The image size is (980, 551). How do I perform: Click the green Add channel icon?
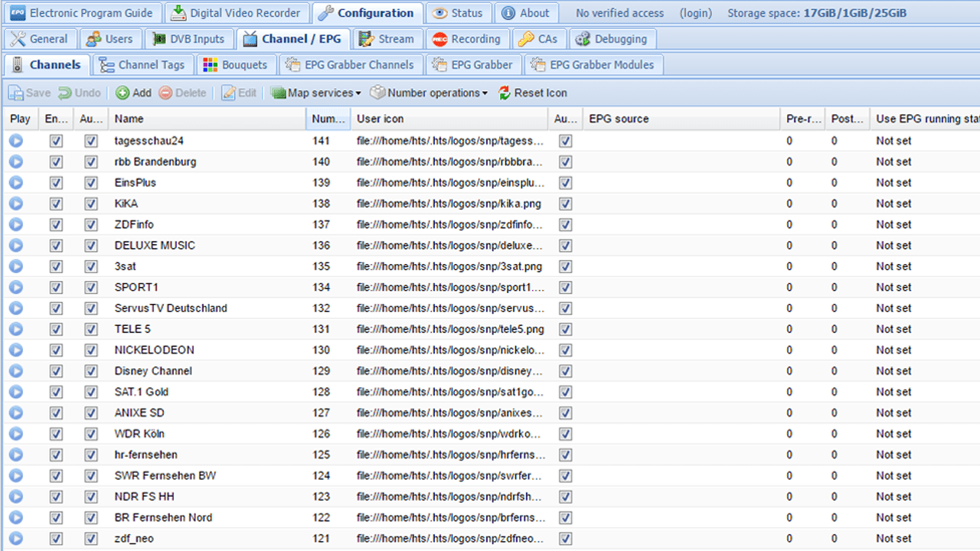(x=122, y=93)
